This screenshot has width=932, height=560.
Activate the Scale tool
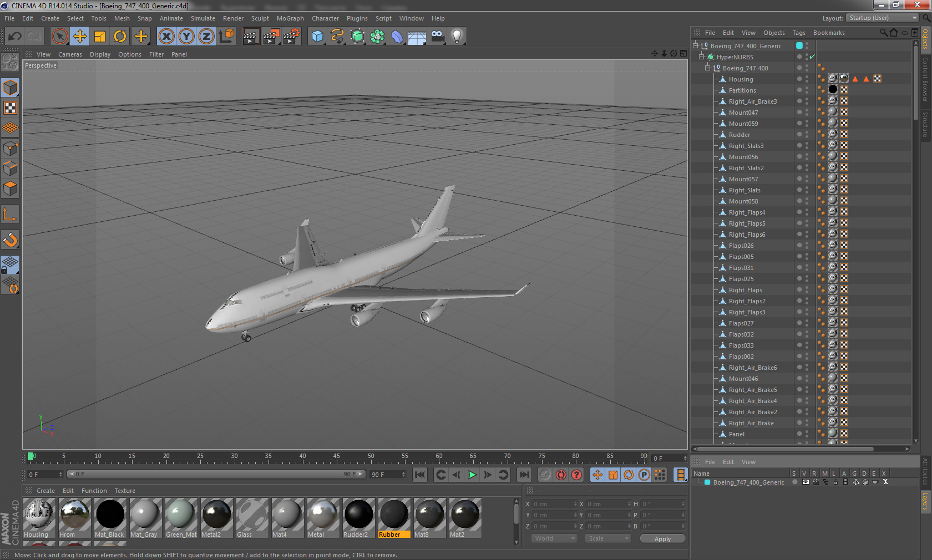click(100, 37)
